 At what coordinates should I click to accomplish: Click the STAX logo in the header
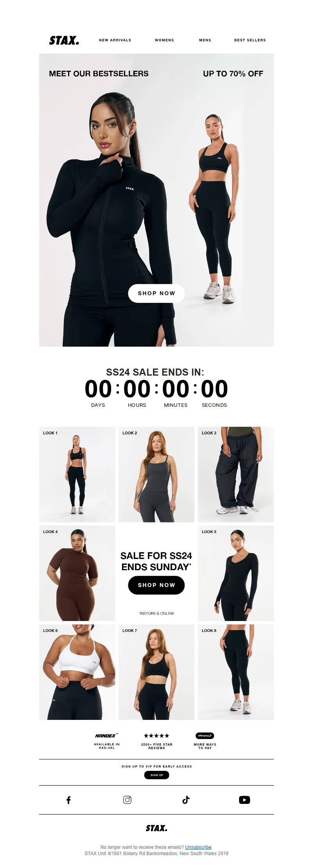tap(64, 40)
